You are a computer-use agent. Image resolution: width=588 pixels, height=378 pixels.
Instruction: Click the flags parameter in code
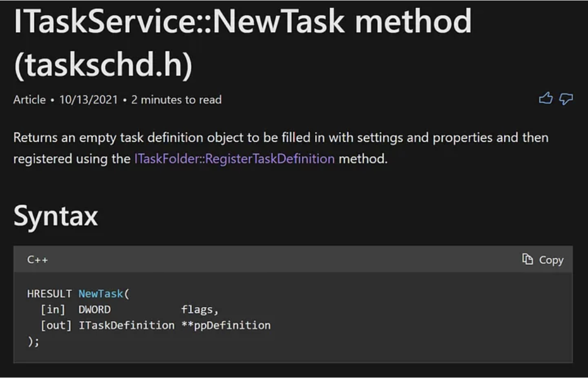click(x=200, y=309)
